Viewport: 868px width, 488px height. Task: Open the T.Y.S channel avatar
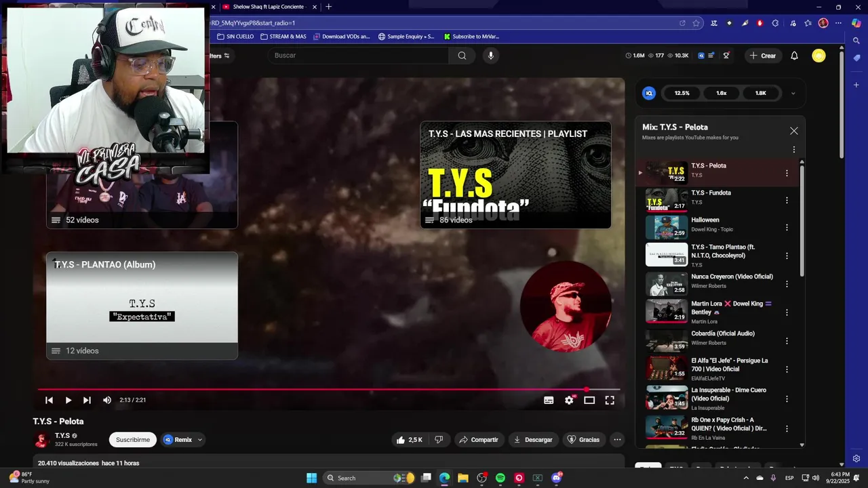[41, 440]
